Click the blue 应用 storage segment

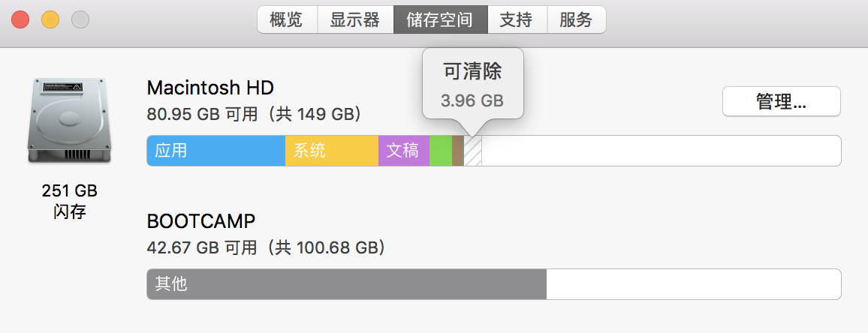tap(216, 151)
